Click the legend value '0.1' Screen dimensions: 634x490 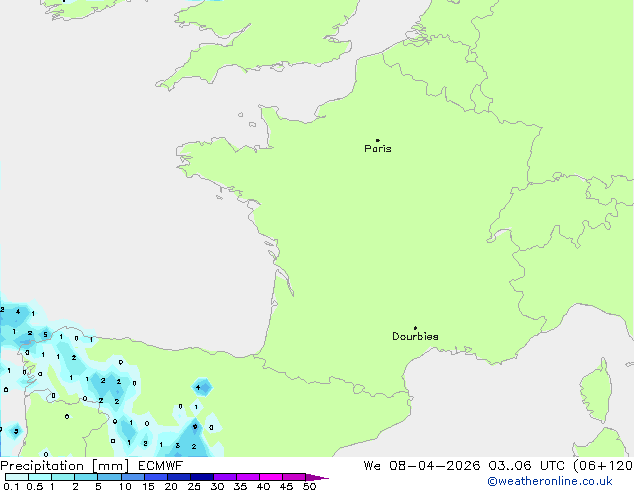tap(11, 486)
